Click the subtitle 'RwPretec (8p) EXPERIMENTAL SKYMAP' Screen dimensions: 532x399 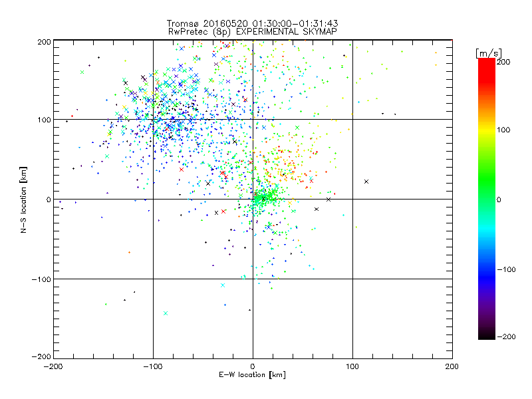(253, 32)
